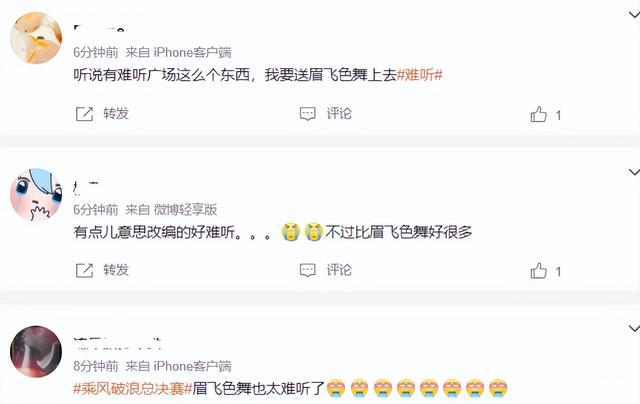Click first crying emoji in second post

click(x=291, y=232)
